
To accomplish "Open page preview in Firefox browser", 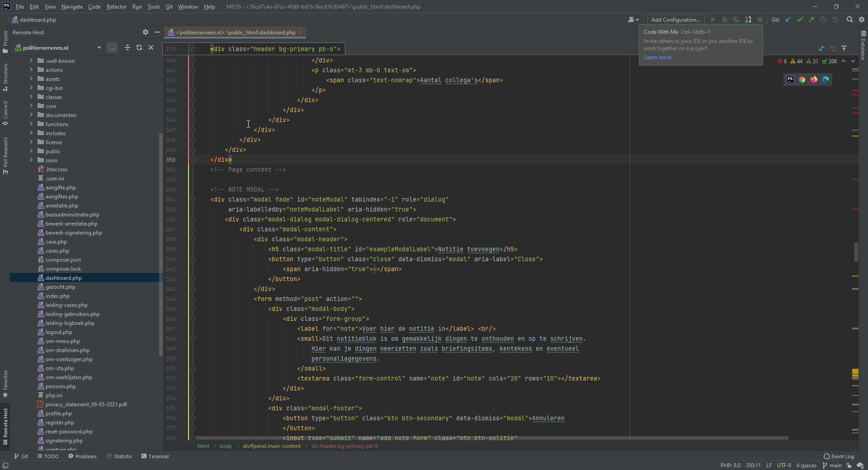I will pos(814,80).
